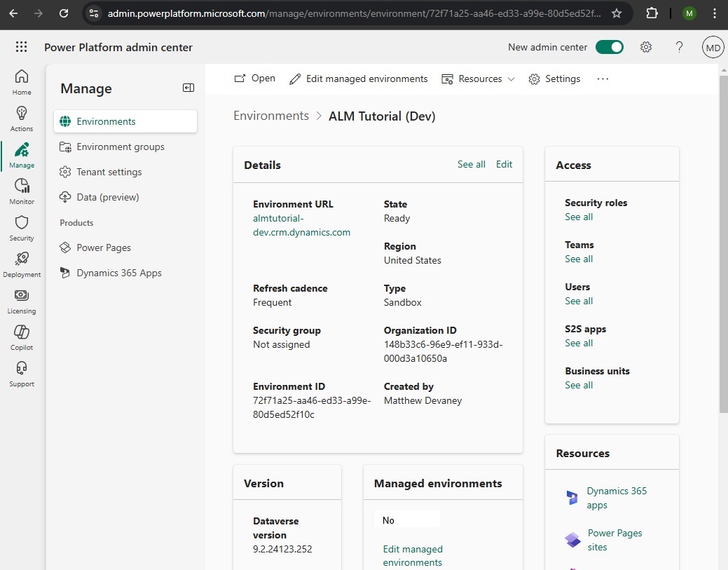Open Chrome profile M icon

click(x=689, y=13)
